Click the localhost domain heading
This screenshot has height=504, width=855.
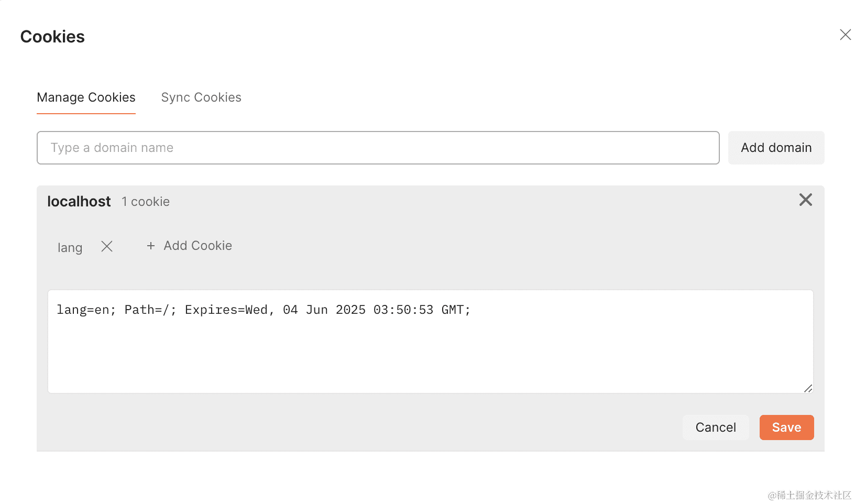79,201
